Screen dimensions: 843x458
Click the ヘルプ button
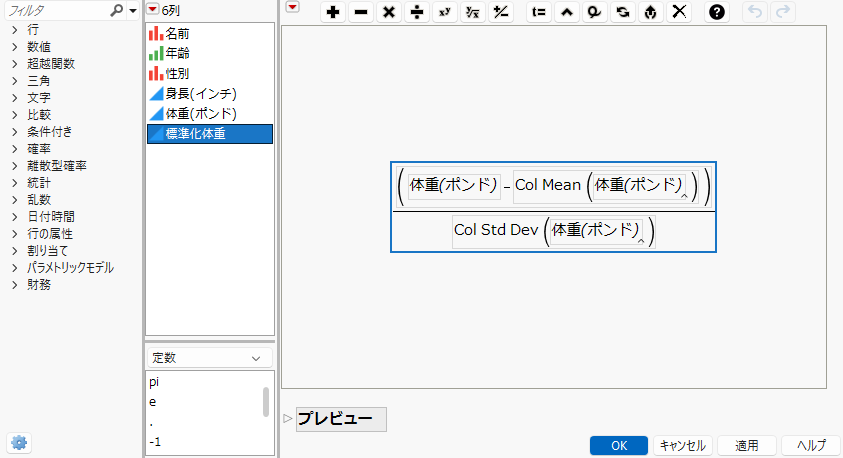tap(811, 446)
